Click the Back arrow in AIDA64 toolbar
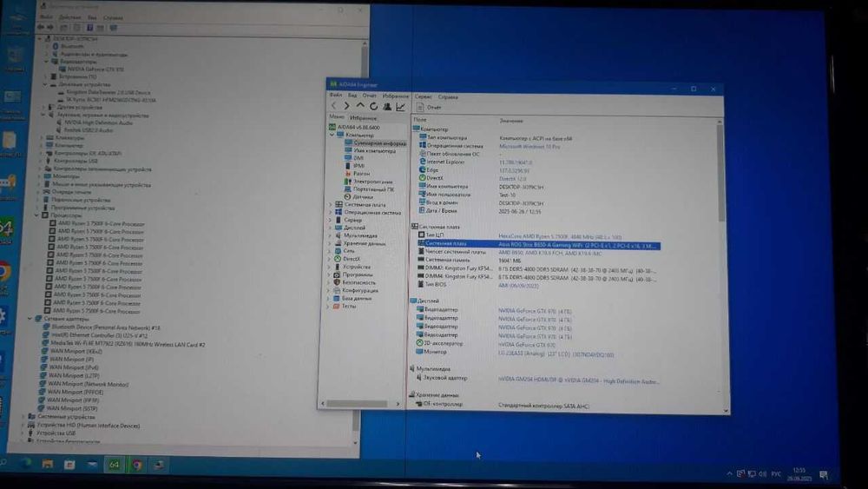The image size is (868, 489). pyautogui.click(x=334, y=106)
